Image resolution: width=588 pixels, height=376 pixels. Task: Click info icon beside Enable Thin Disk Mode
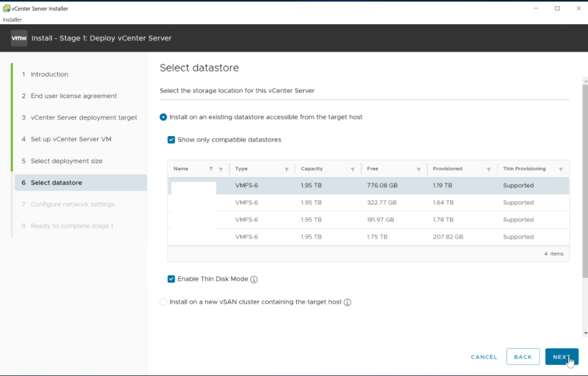(254, 280)
